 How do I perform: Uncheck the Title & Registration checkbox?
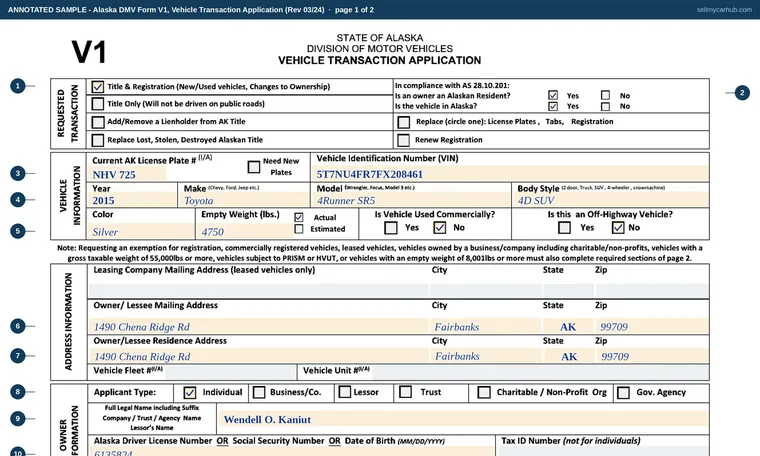pos(97,87)
